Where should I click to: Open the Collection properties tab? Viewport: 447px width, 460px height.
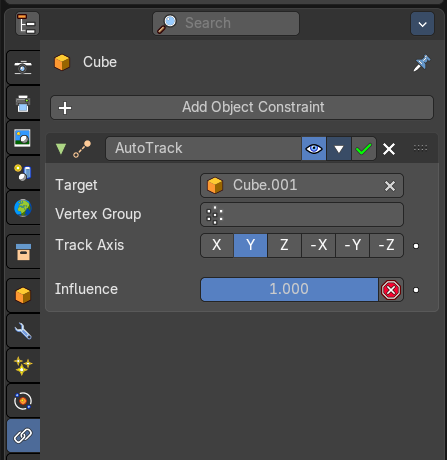(23, 252)
